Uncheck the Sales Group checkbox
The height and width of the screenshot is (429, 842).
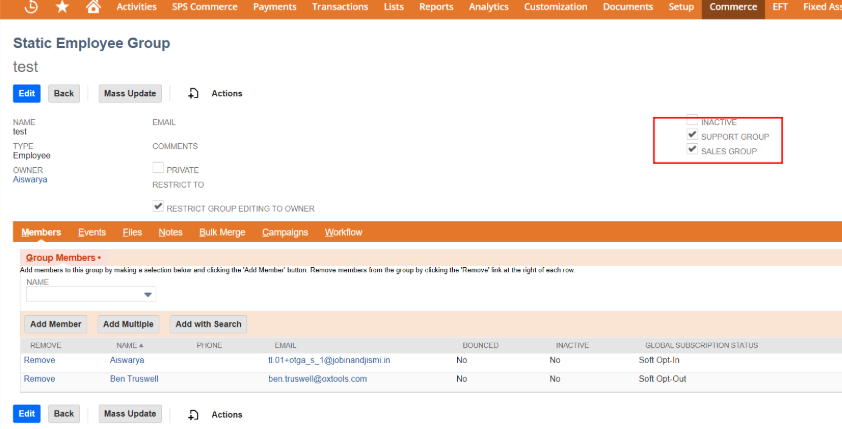coord(692,150)
